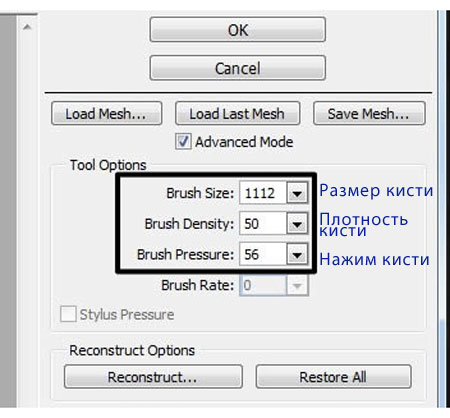Open the Brush Rate dropdown arrow
The image size is (450, 418).
[x=297, y=285]
